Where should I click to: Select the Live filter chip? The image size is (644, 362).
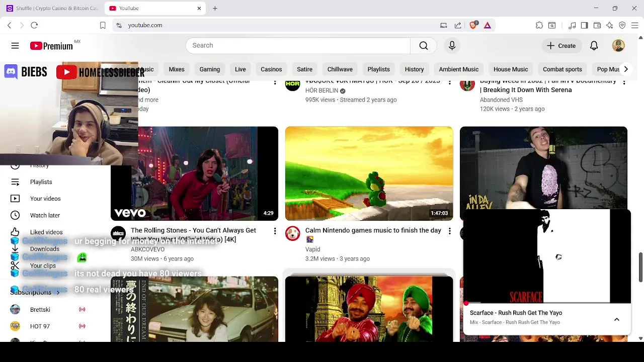[240, 69]
